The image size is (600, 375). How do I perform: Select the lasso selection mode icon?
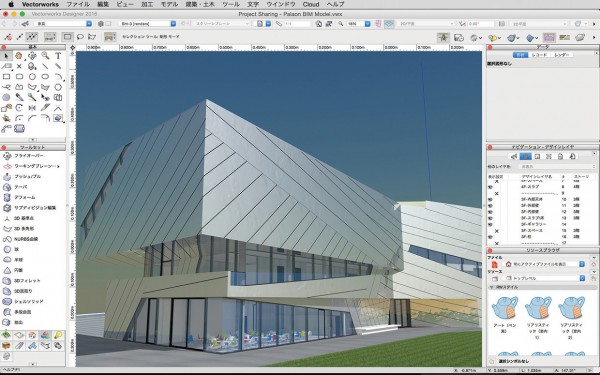pyautogui.click(x=80, y=37)
